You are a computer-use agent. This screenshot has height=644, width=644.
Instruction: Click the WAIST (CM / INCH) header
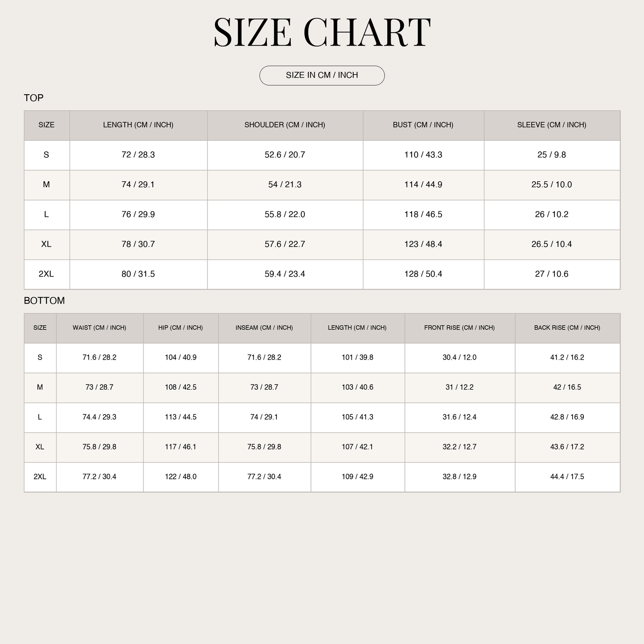tap(100, 328)
